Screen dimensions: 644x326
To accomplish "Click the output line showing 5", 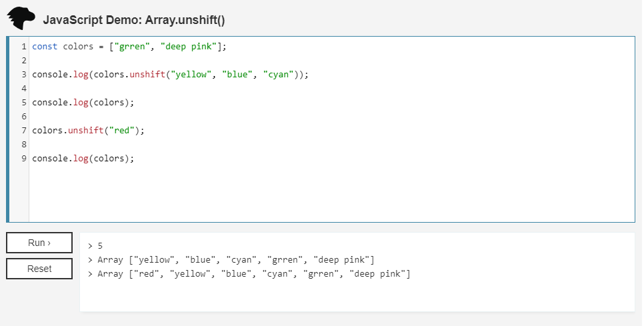I will 100,246.
